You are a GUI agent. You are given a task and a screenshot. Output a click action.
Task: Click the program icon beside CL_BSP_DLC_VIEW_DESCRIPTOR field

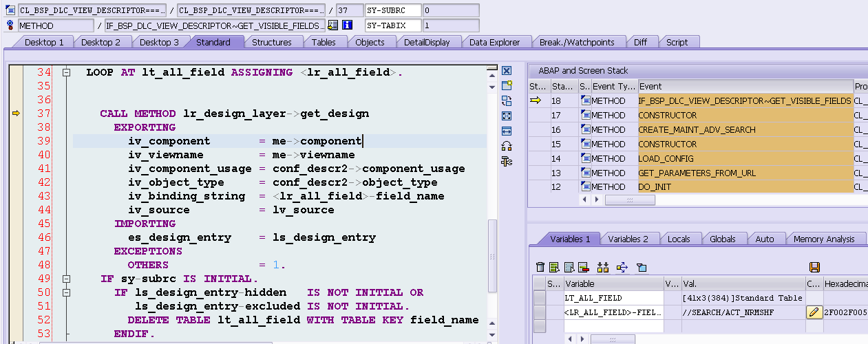pyautogui.click(x=10, y=10)
